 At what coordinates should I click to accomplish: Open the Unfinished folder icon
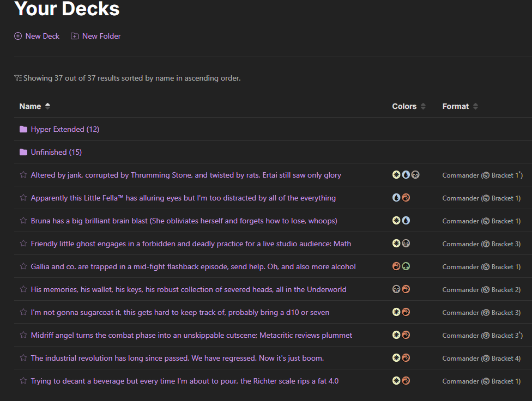coord(23,152)
